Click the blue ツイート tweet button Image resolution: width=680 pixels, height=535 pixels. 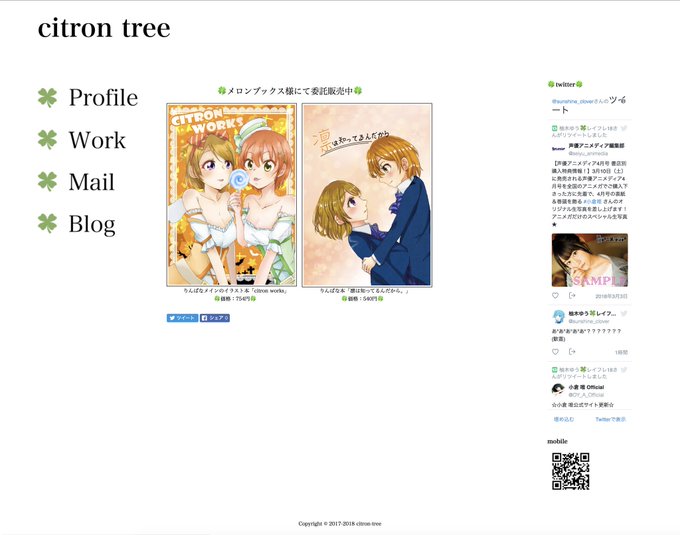click(x=182, y=318)
